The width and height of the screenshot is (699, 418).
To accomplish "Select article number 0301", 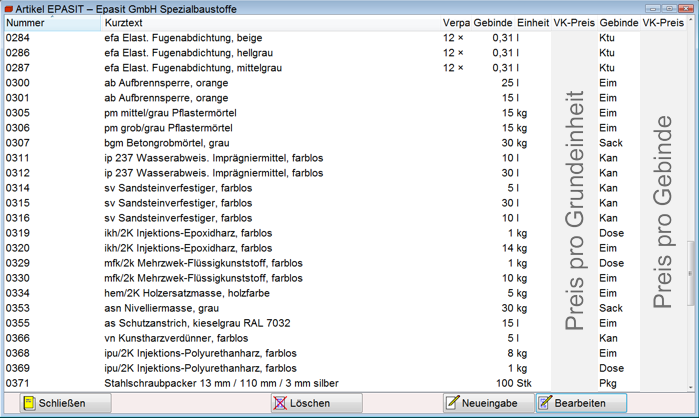I will pos(18,98).
